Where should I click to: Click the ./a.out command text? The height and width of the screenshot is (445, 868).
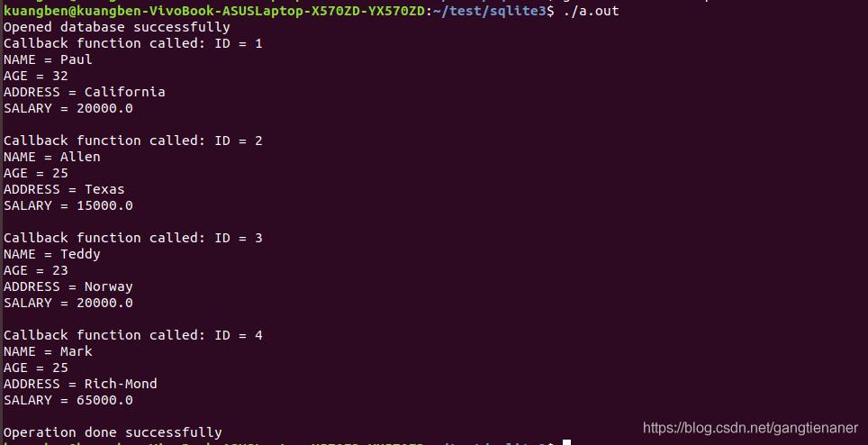592,11
